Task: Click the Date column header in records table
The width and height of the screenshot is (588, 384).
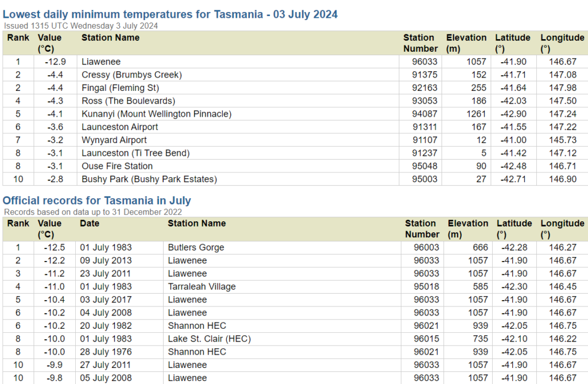Action: [x=90, y=224]
